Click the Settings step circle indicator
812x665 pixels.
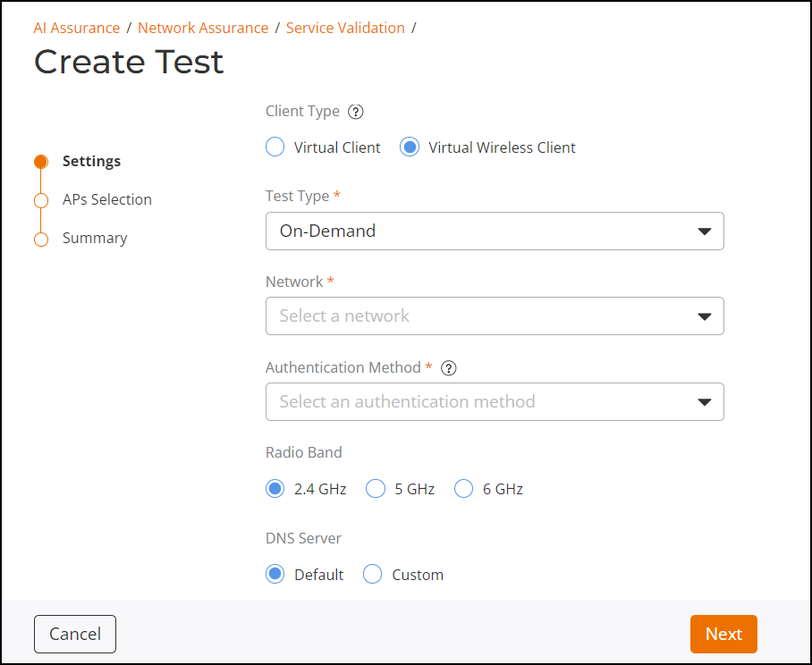tap(40, 162)
